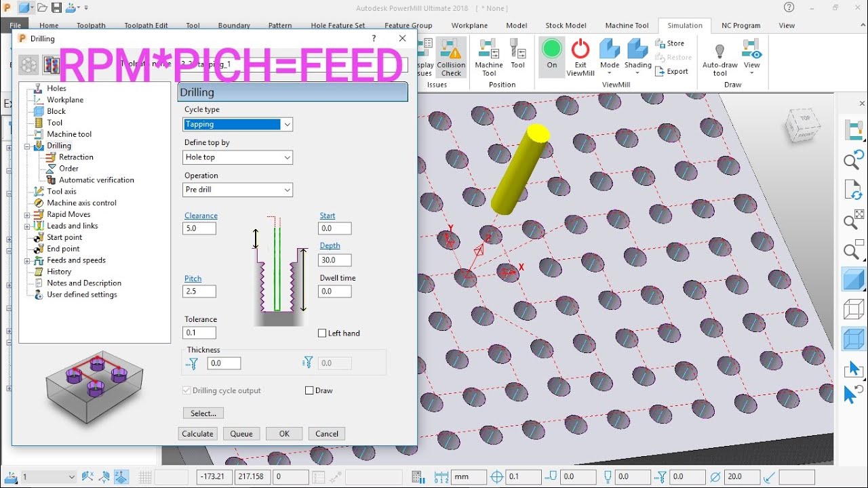Viewport: 868px width, 488px height.
Task: Click the top magnifier zoom icon on right toolbar
Action: coord(854,160)
